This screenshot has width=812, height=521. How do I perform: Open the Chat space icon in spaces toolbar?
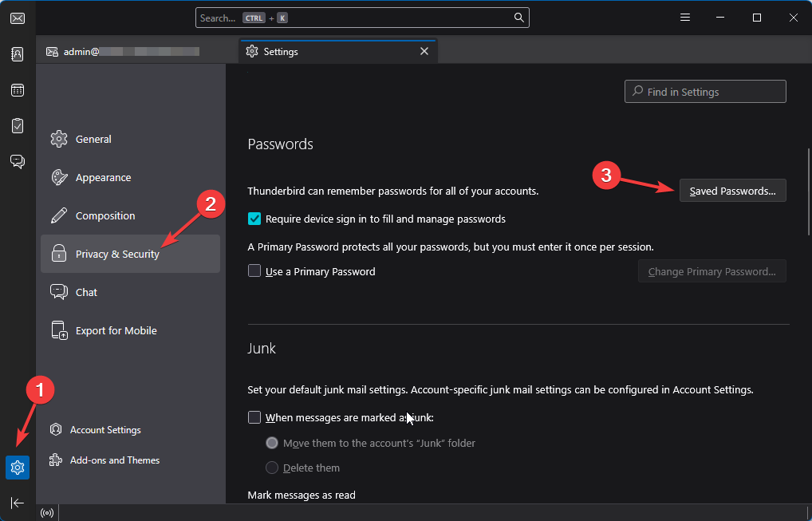pyautogui.click(x=17, y=162)
